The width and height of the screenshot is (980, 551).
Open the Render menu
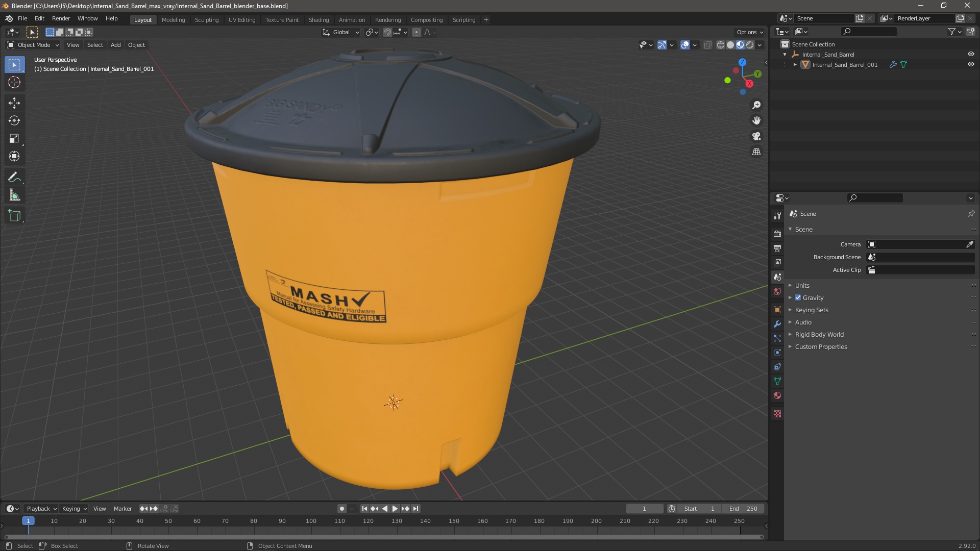click(x=61, y=18)
